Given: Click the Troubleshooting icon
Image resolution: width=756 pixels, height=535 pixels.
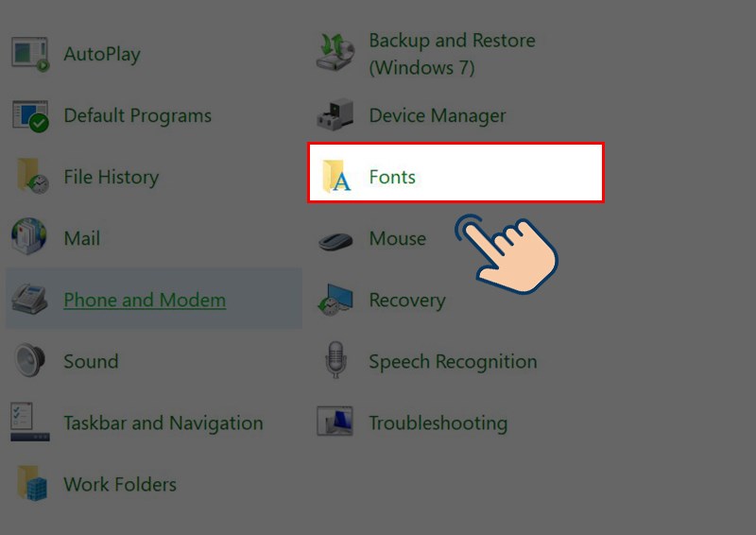Looking at the screenshot, I should (335, 423).
